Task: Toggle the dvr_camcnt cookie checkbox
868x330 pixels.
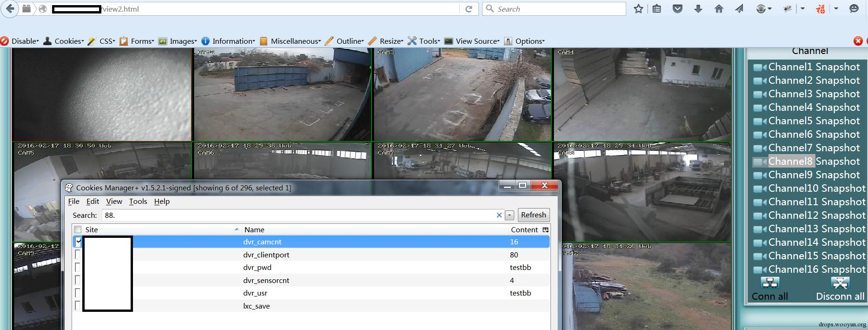Action: pos(78,241)
